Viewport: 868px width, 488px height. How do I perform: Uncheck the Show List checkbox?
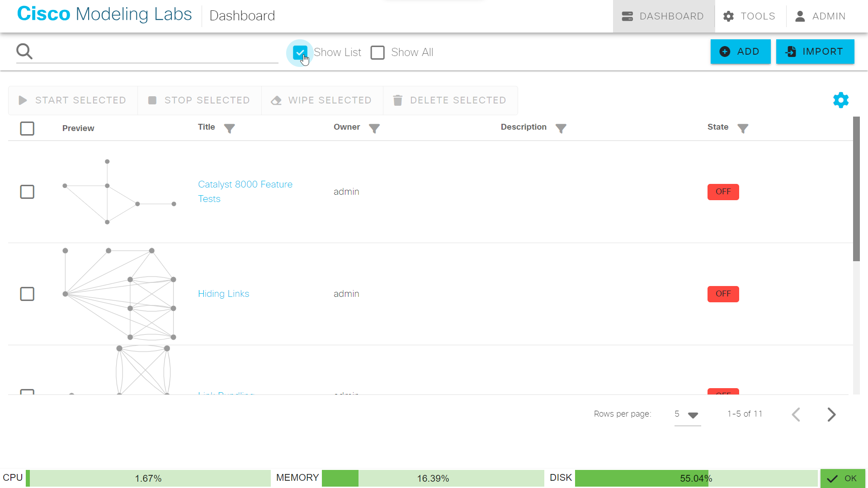click(300, 52)
